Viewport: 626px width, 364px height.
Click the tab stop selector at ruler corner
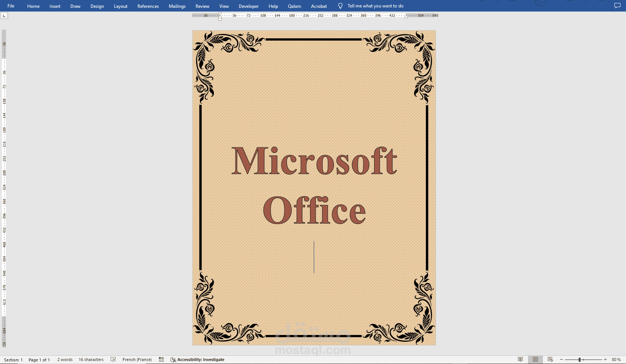pos(4,16)
